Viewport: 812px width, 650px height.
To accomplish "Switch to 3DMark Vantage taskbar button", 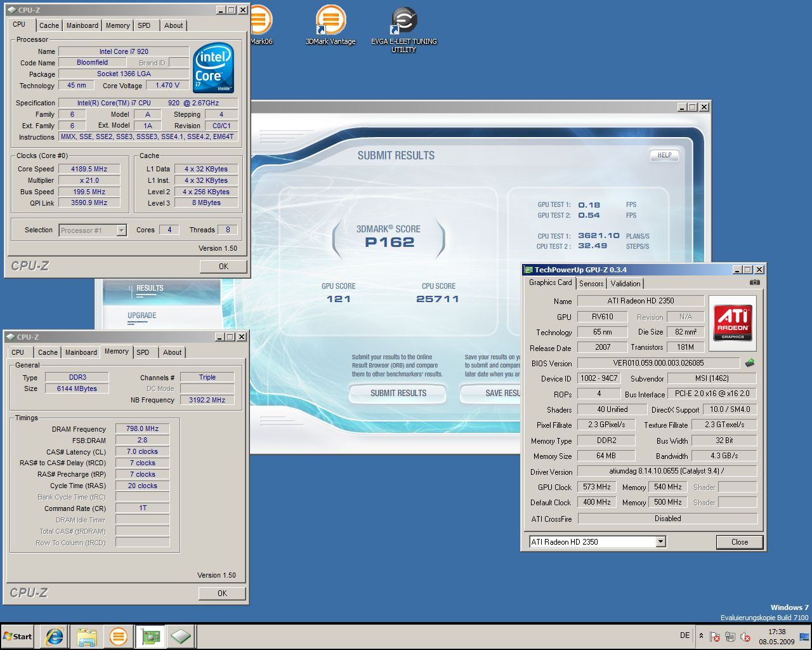I will 118,636.
